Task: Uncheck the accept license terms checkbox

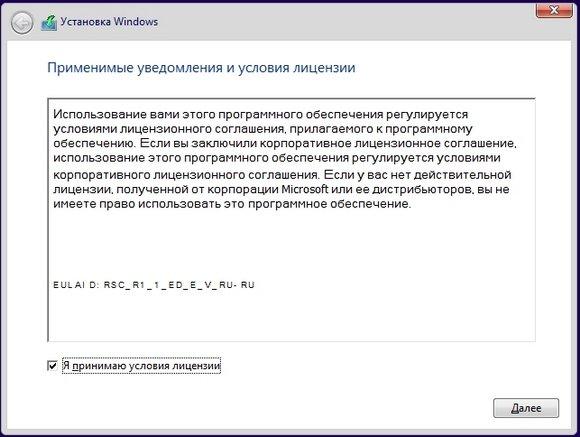Action: (x=53, y=366)
